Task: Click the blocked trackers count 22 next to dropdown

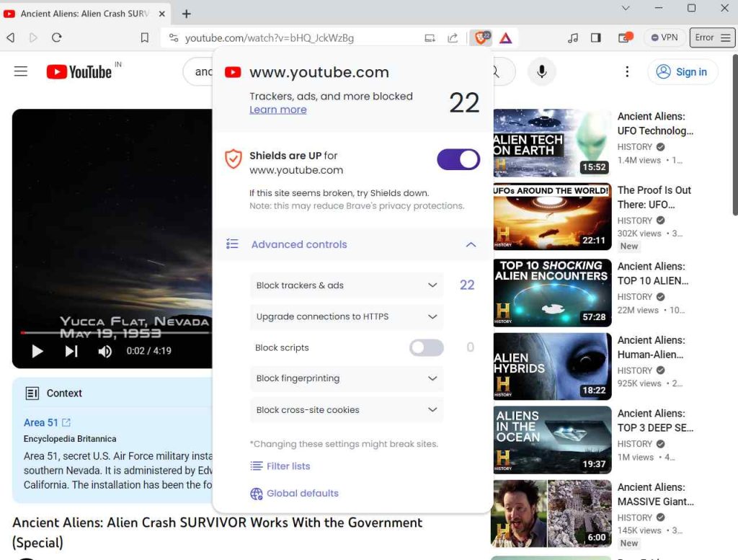Action: [x=467, y=285]
